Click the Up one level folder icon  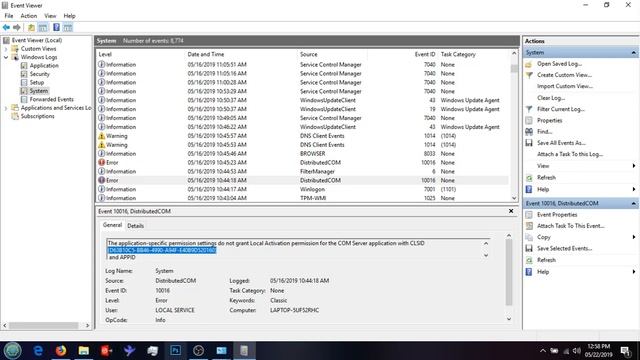[x=31, y=27]
